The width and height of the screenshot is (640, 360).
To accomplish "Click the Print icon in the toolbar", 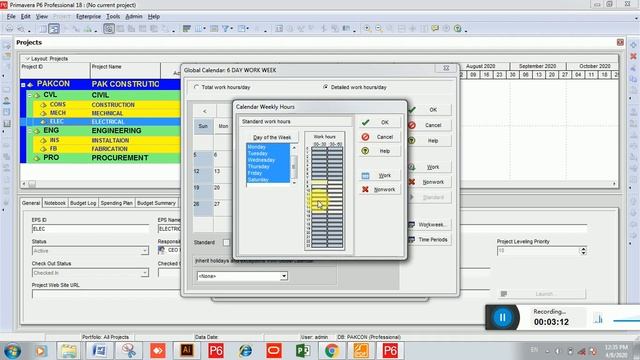I will pos(9,29).
